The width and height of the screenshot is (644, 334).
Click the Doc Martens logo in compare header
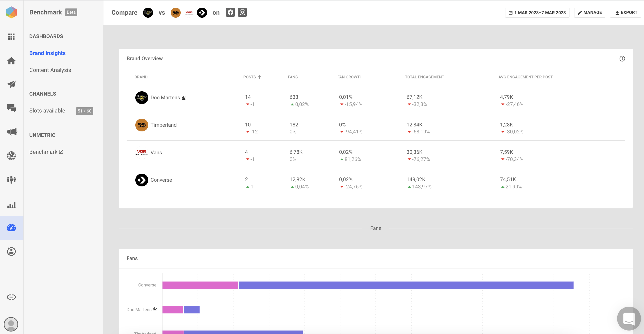[x=148, y=13]
